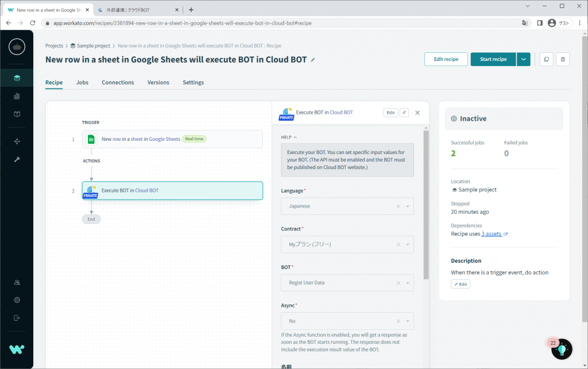Open the Versions tab

(x=158, y=83)
